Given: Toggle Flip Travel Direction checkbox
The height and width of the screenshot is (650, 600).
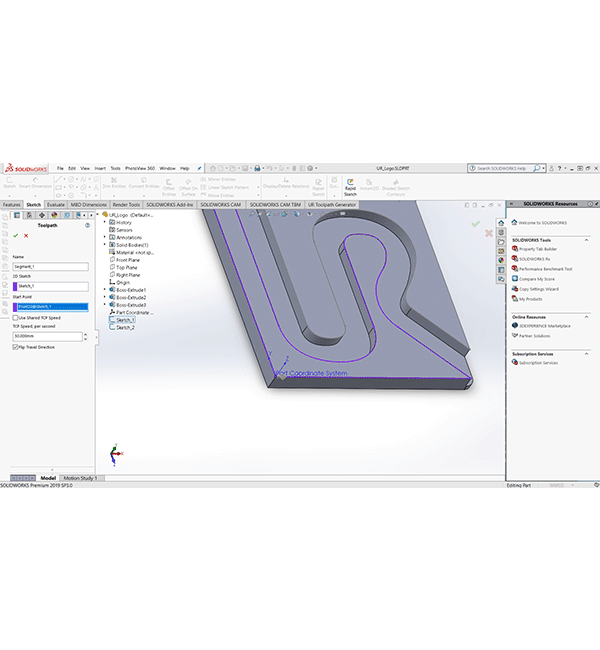Looking at the screenshot, I should coord(15,347).
